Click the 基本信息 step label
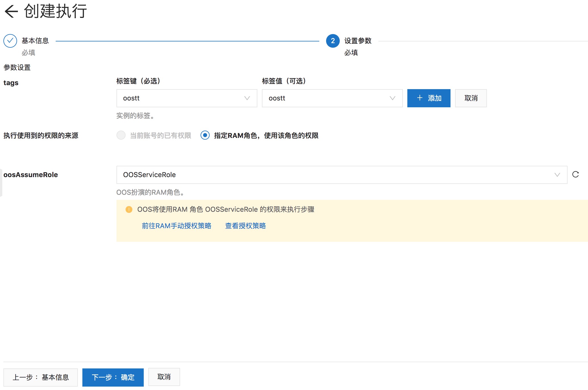The height and width of the screenshot is (390, 588). 35,41
